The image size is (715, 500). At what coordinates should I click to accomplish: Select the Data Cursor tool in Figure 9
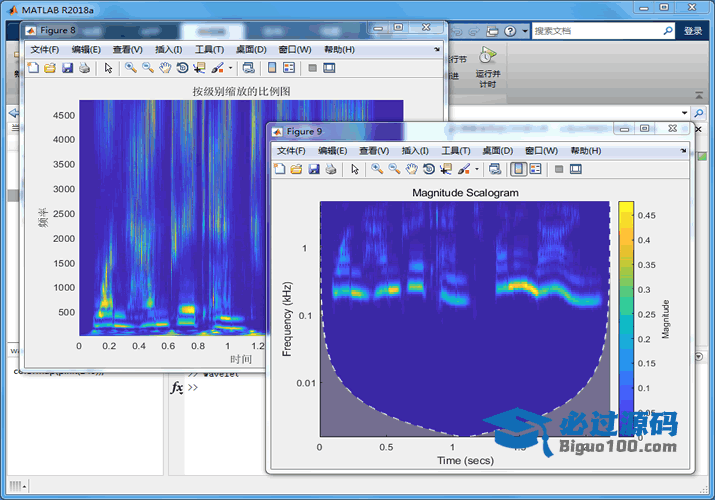point(445,169)
